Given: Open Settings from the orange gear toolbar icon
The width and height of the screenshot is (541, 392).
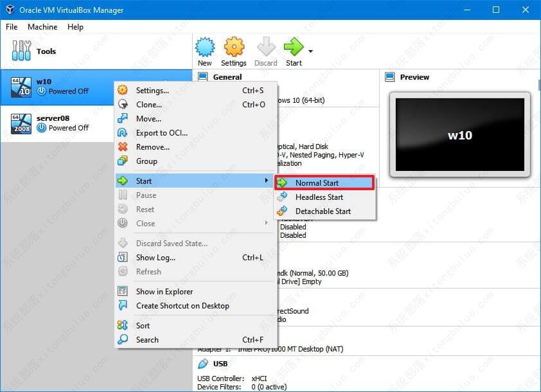Looking at the screenshot, I should click(x=234, y=51).
